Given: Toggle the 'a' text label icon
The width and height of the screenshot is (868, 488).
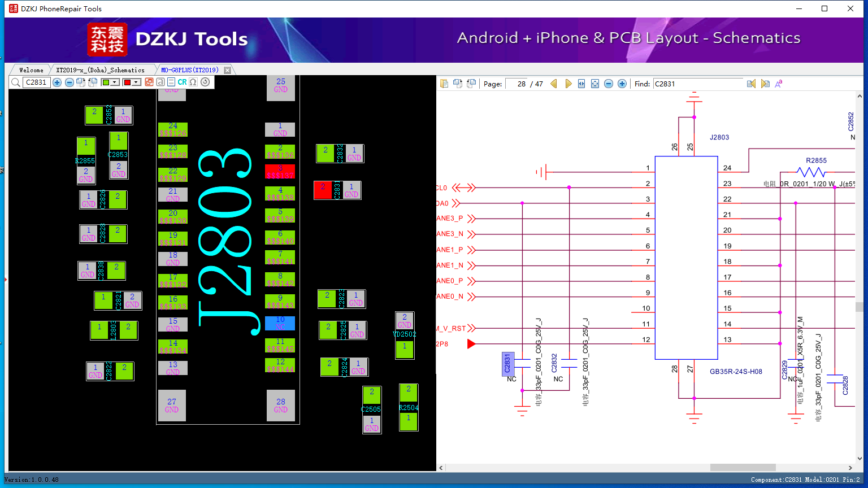Looking at the screenshot, I should coord(160,82).
